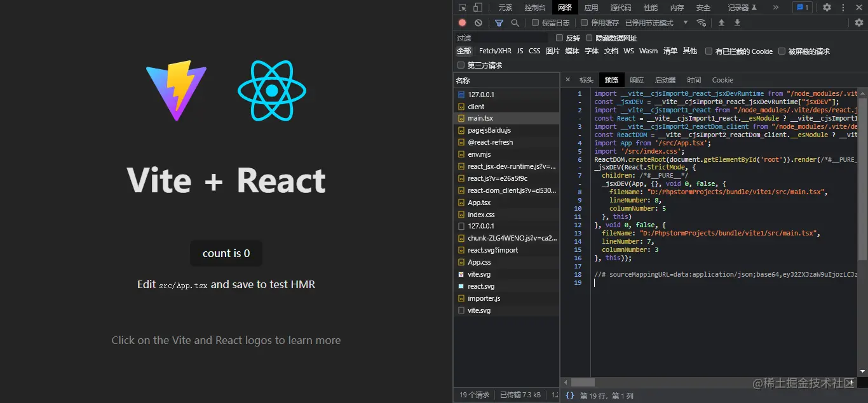Open the issues counter badge
868x403 pixels.
pos(802,8)
